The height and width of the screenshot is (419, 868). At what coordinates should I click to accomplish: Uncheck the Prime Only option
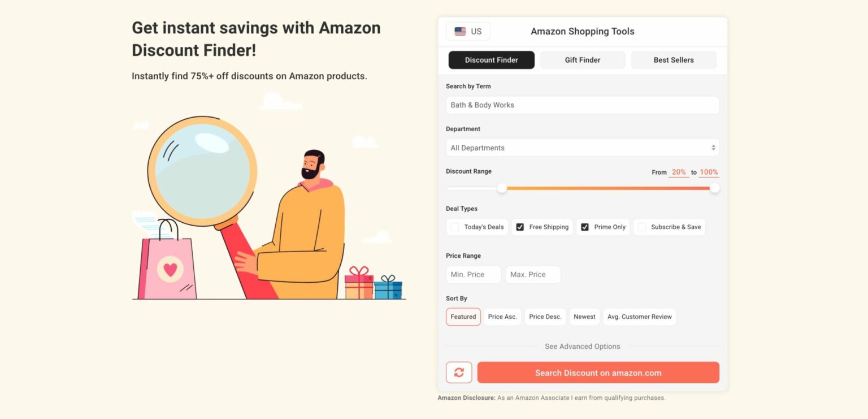585,227
